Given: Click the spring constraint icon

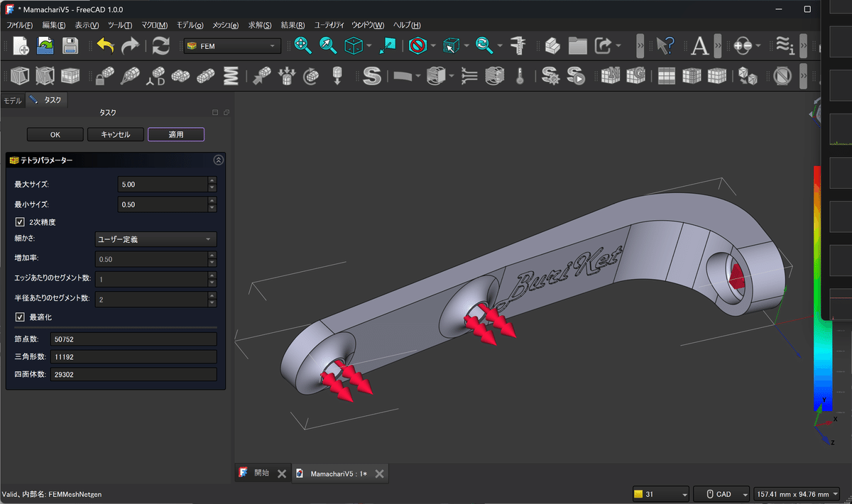Looking at the screenshot, I should coord(231,75).
